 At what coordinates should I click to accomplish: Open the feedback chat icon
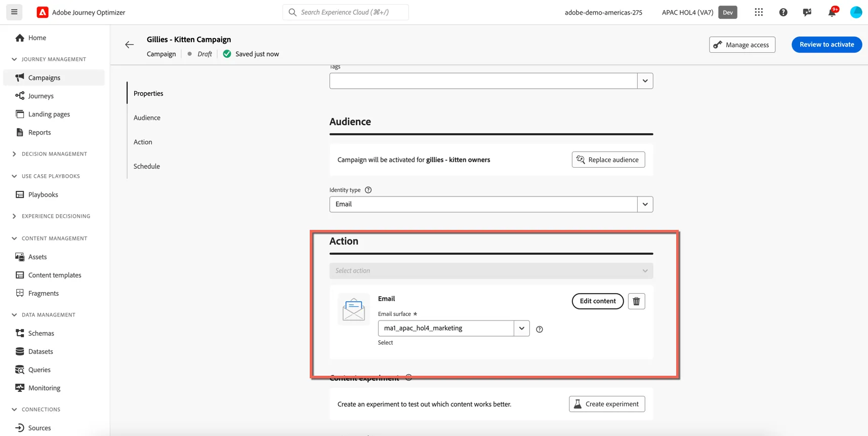[807, 12]
